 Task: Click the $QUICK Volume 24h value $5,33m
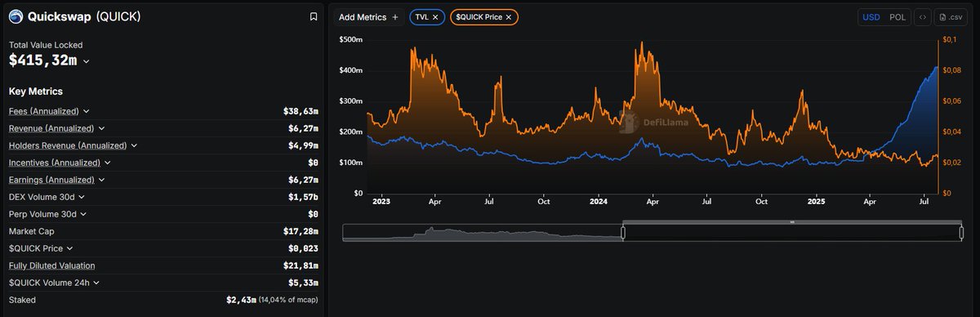tap(303, 283)
